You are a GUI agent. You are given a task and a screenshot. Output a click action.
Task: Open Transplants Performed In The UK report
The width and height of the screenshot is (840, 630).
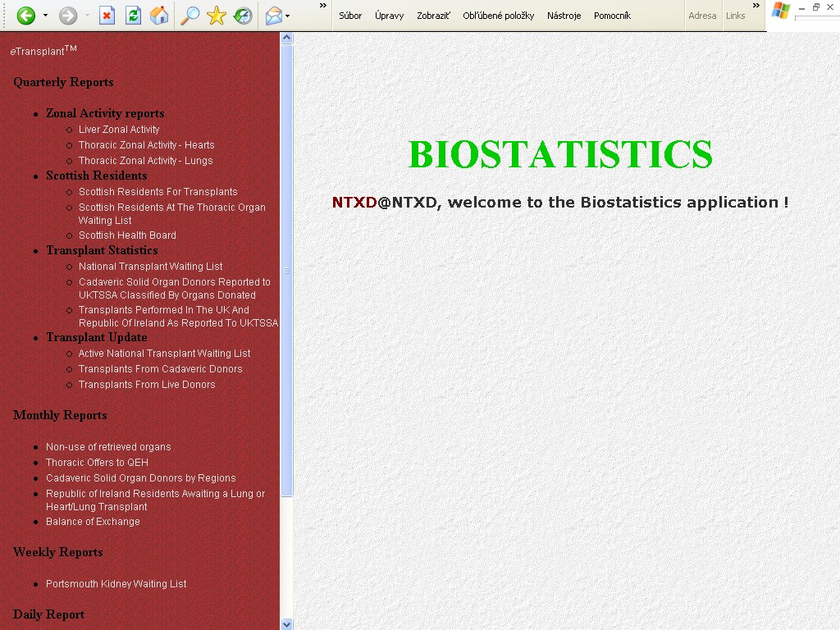[x=178, y=316]
